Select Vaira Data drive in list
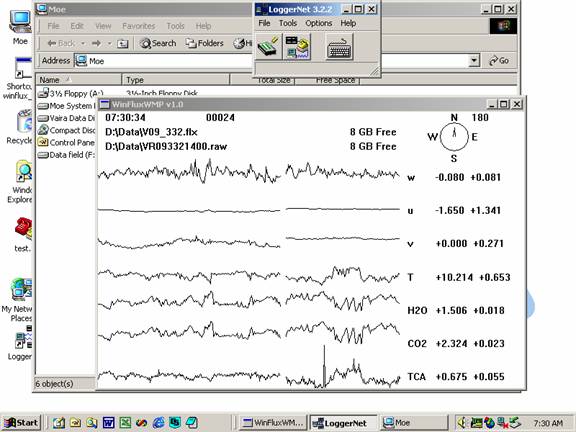This screenshot has width=576, height=432. tap(66, 118)
